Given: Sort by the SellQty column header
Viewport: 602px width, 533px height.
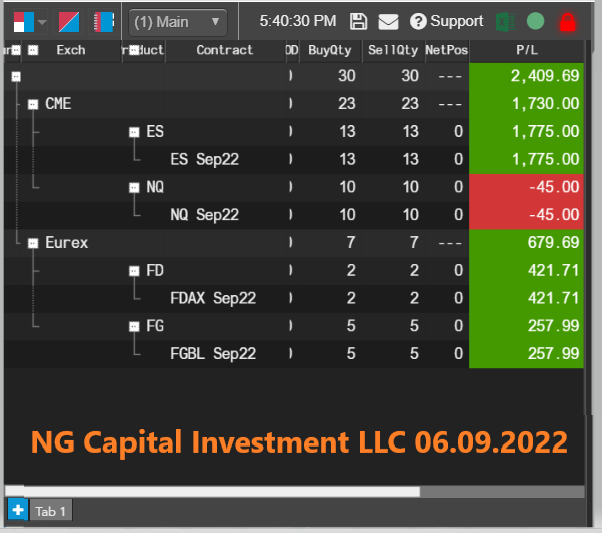Looking at the screenshot, I should pos(393,50).
